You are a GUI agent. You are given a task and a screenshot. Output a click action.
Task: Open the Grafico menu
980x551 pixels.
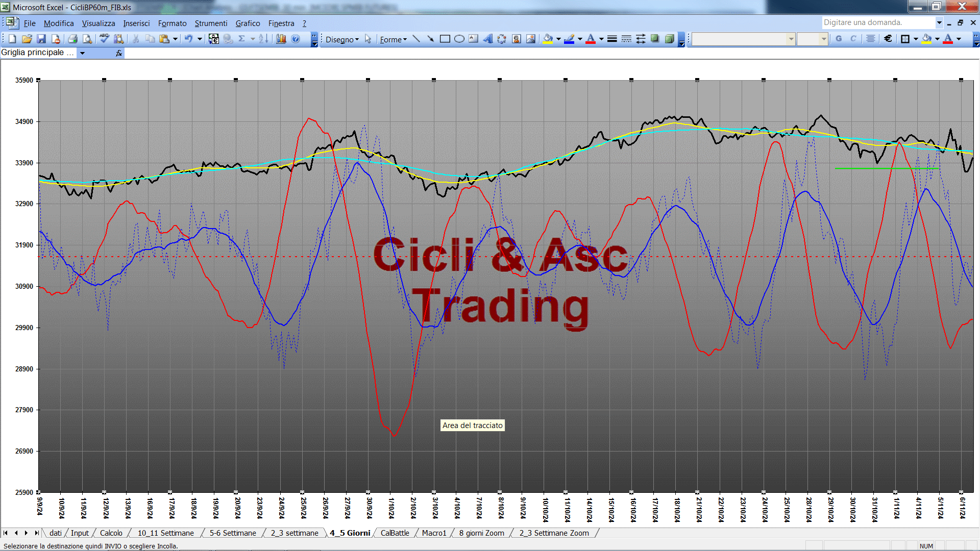point(248,23)
